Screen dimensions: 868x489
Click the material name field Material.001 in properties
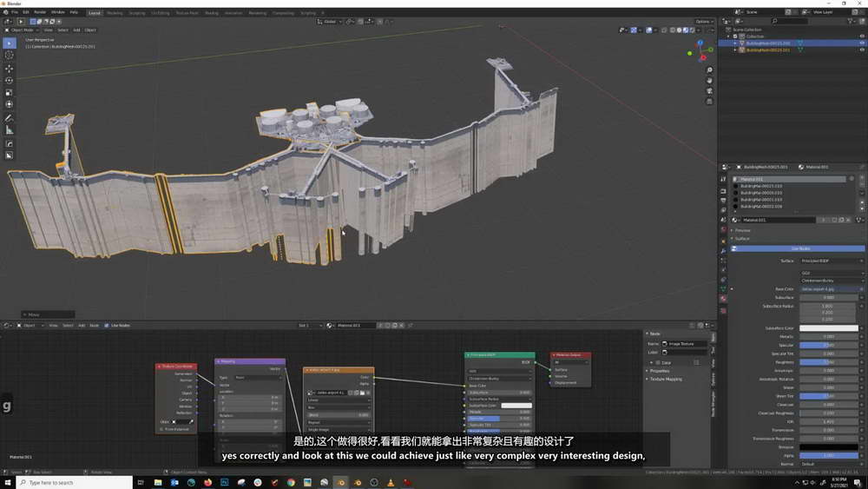click(x=778, y=220)
